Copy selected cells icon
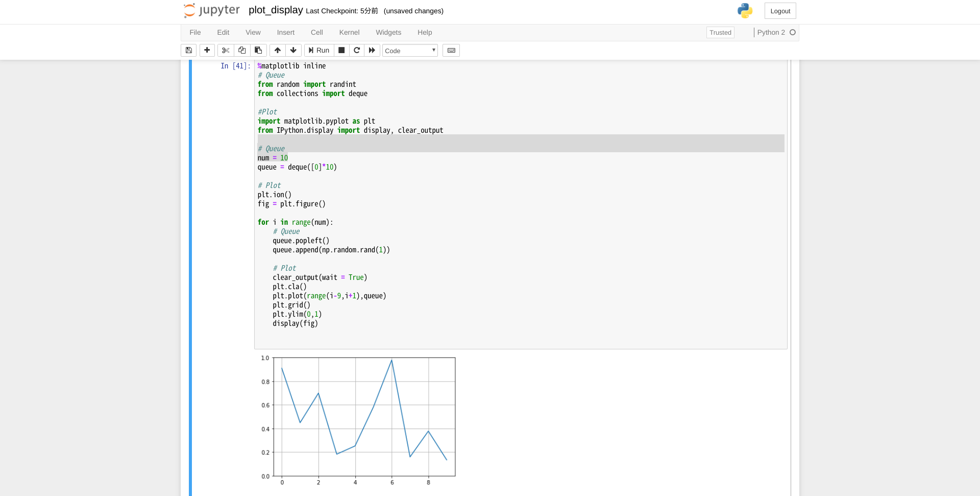980x496 pixels. [242, 50]
